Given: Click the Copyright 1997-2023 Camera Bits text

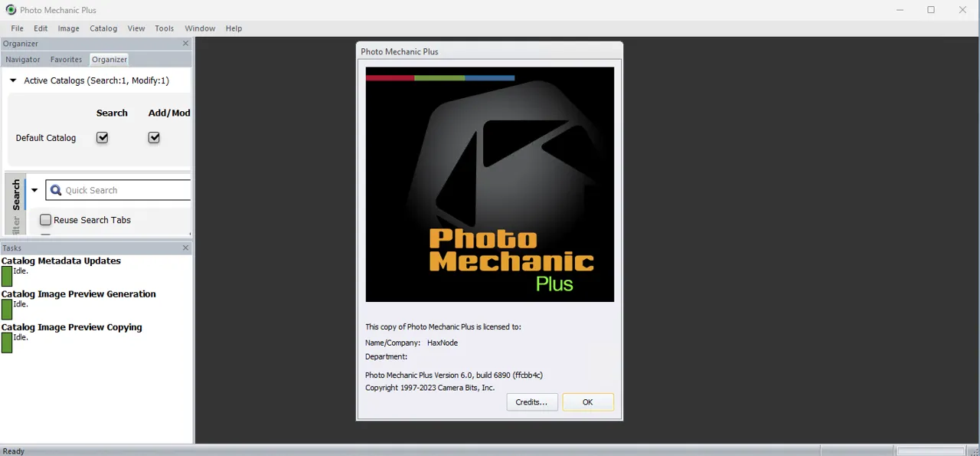Looking at the screenshot, I should pos(430,388).
